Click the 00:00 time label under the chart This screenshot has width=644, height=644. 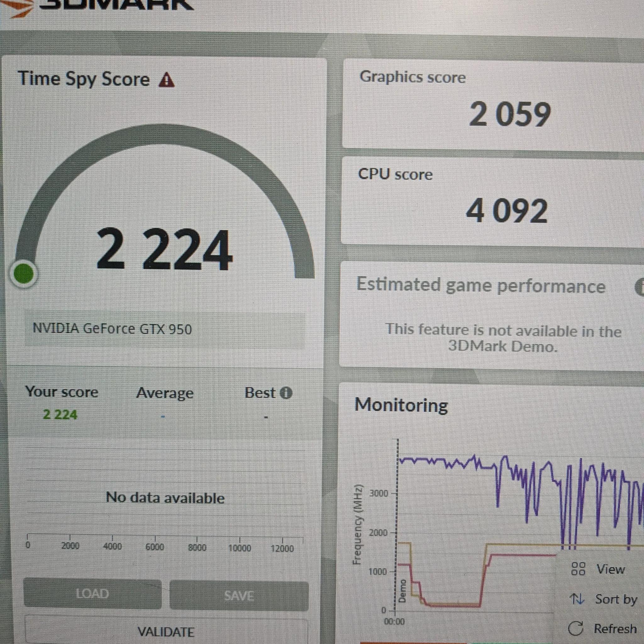394,622
